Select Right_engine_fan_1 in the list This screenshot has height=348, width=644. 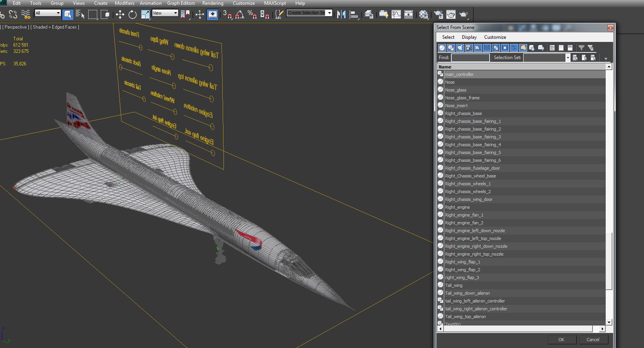[521, 215]
